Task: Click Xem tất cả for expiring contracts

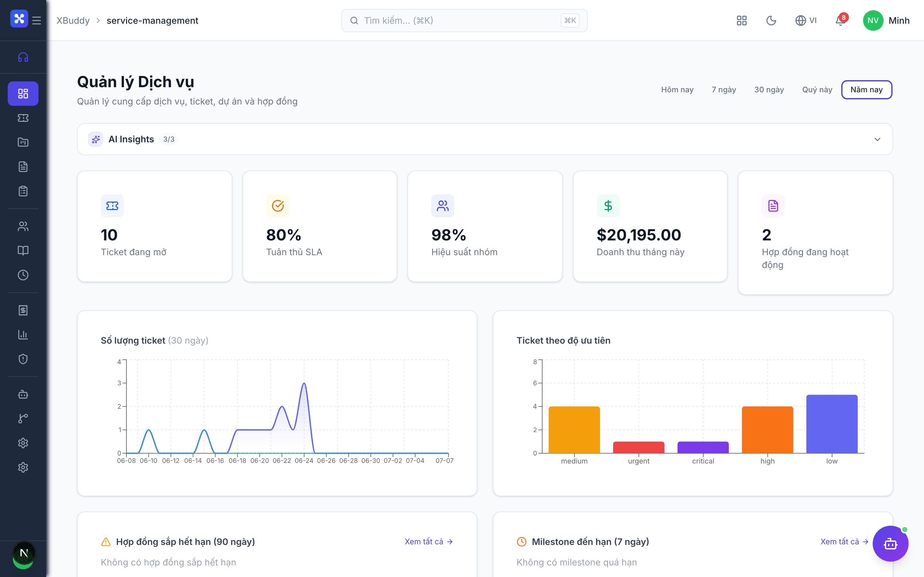Action: [x=428, y=541]
